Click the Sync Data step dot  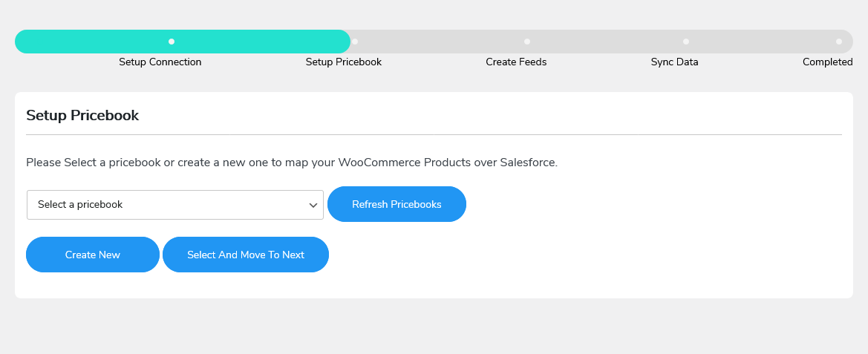coord(686,42)
